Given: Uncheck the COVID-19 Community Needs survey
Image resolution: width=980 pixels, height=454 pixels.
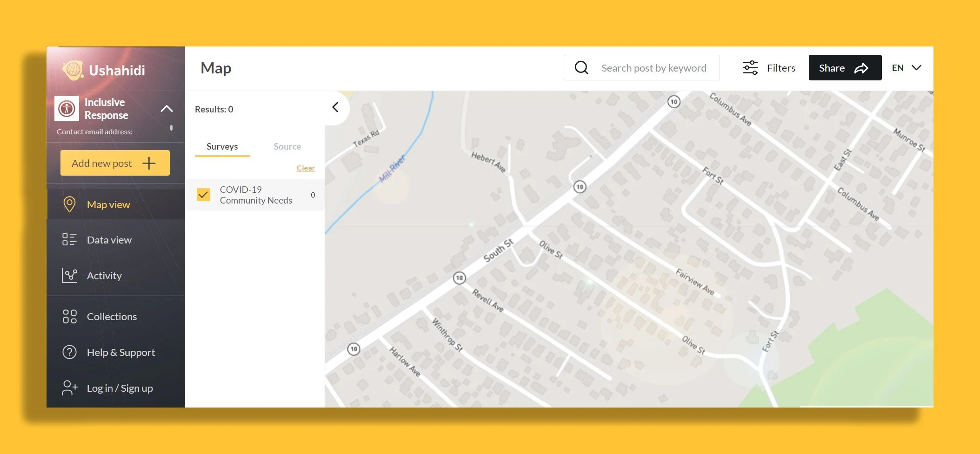Looking at the screenshot, I should click(203, 195).
